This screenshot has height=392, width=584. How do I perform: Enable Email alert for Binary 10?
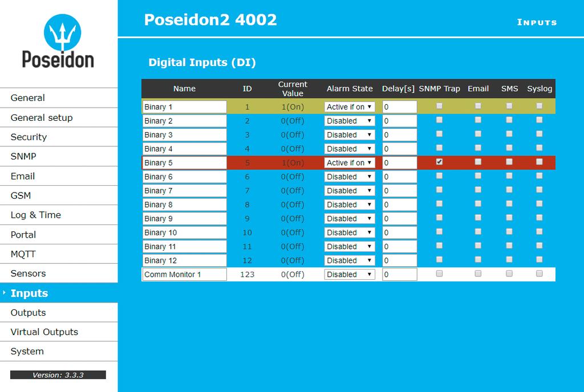[x=478, y=231]
